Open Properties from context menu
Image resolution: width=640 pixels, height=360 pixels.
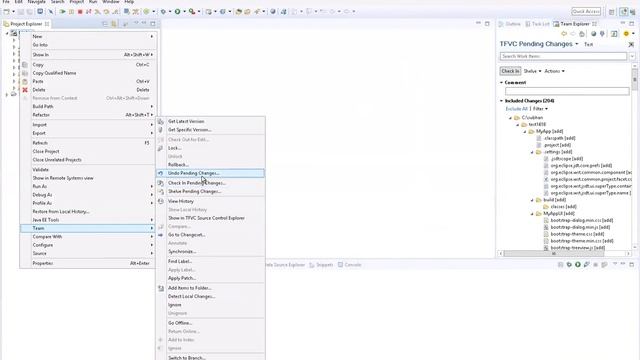pos(88,263)
